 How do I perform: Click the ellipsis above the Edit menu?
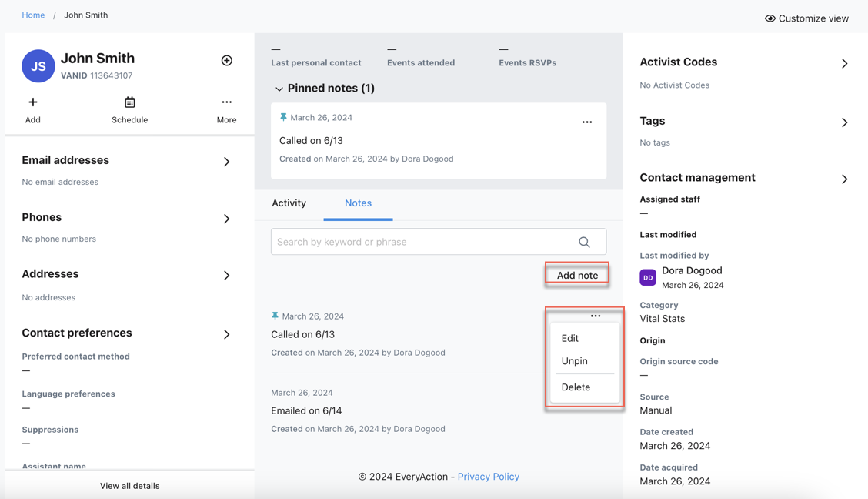tap(595, 316)
